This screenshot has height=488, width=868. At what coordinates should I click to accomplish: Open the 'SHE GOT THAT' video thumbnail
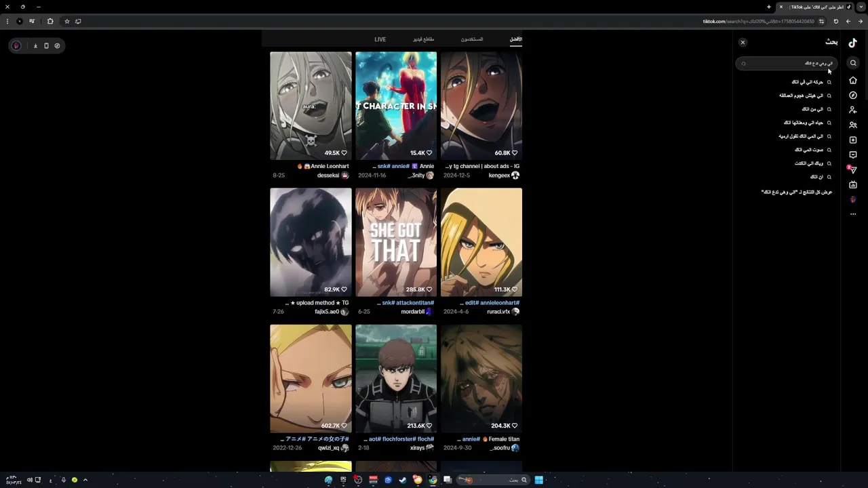coord(396,242)
